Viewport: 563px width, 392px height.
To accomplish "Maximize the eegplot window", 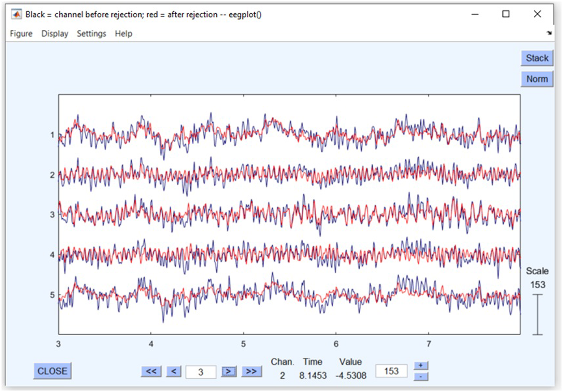I will coord(506,14).
